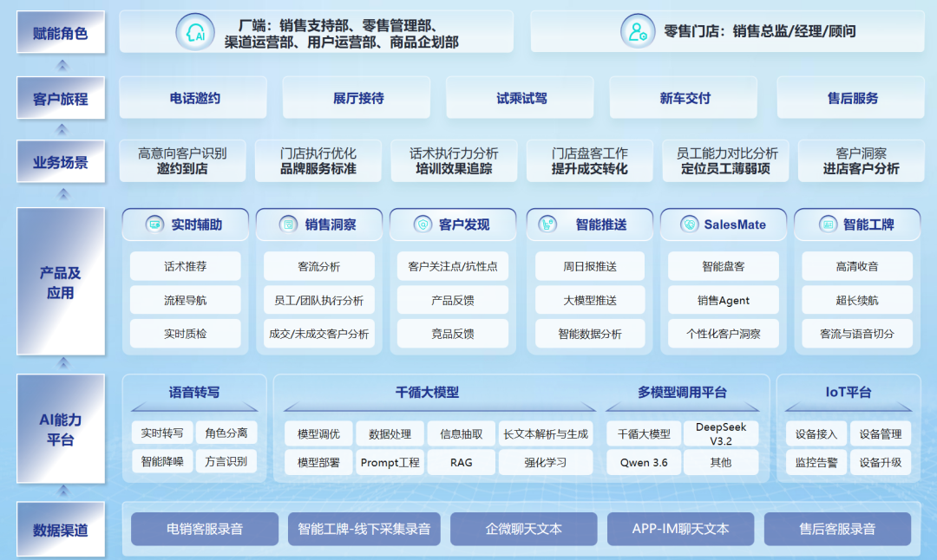Select the 智能工牌-线下采集录音 data channel
This screenshot has width=937, height=560.
tap(364, 529)
